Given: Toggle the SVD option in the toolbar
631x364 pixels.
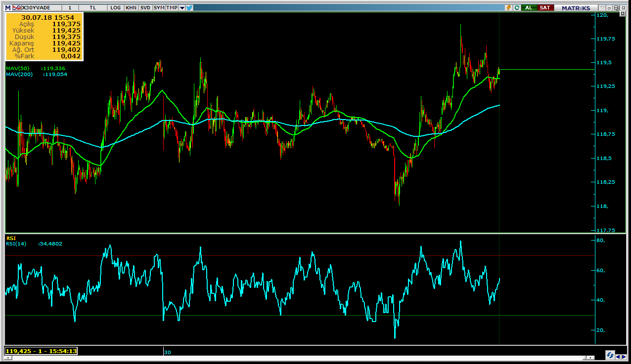Looking at the screenshot, I should 145,8.
